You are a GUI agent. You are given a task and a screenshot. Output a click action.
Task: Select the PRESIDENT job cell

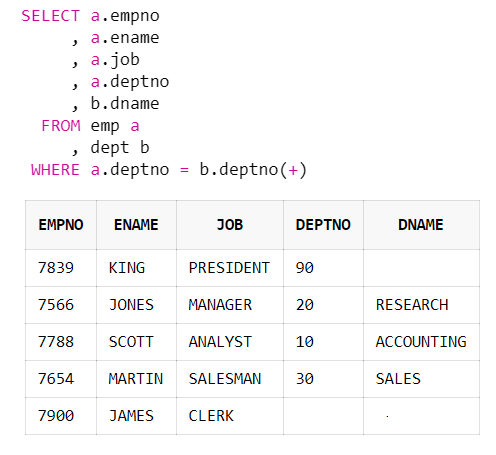tap(230, 268)
